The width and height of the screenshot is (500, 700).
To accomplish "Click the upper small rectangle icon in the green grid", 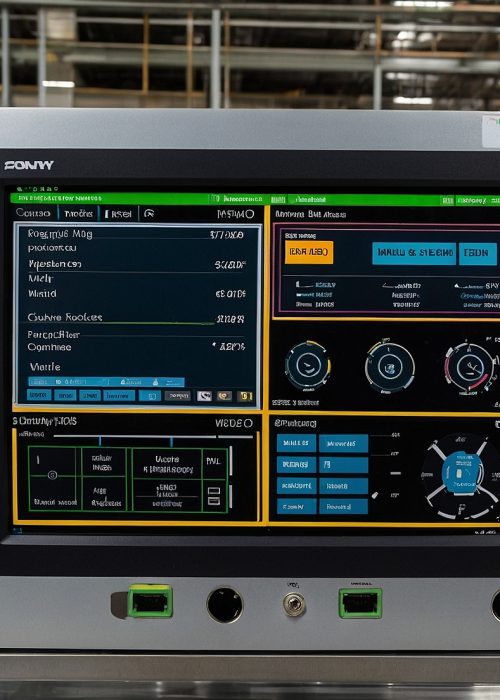I will (214, 491).
